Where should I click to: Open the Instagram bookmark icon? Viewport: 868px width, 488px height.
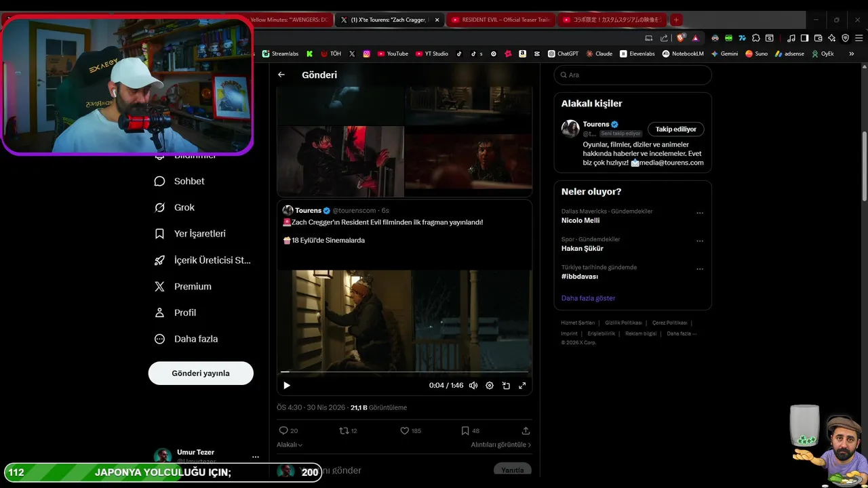(x=366, y=54)
